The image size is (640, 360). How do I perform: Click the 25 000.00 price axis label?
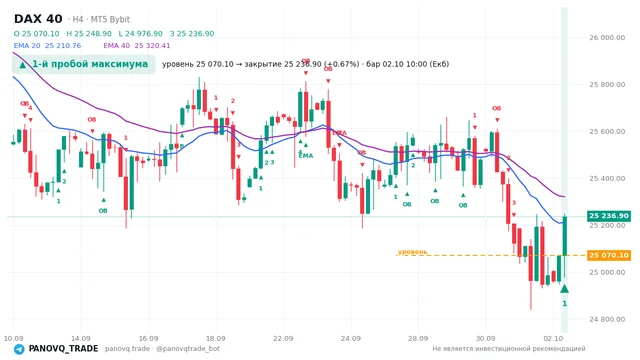tap(607, 272)
